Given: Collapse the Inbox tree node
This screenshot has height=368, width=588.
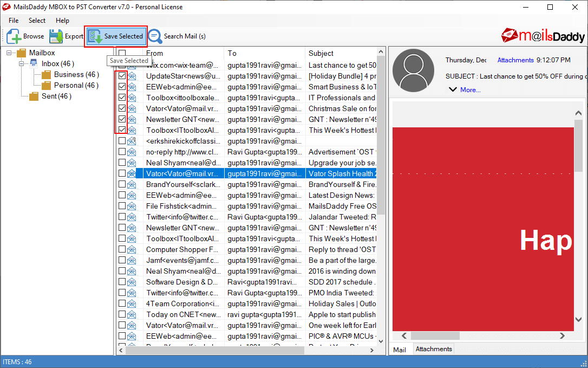Looking at the screenshot, I should pos(22,64).
